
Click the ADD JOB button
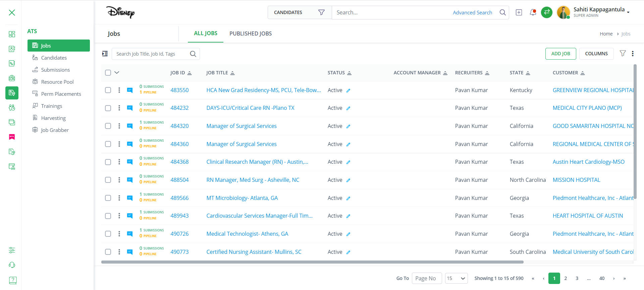point(560,54)
